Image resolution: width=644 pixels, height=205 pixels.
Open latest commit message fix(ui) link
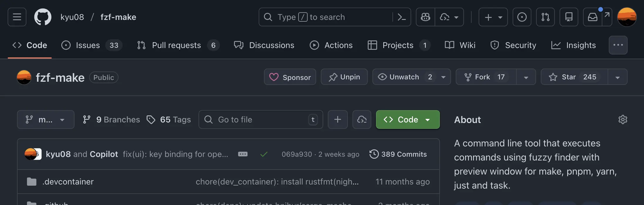click(x=175, y=154)
